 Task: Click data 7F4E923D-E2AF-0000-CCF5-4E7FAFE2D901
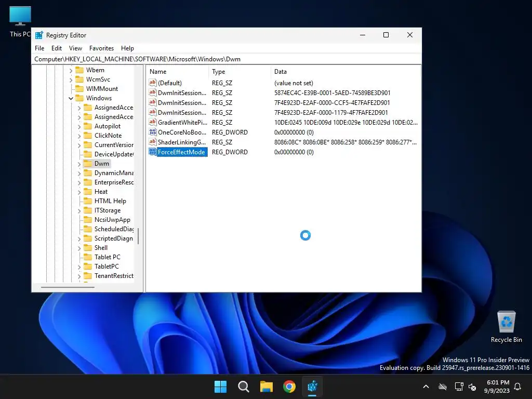[x=332, y=103]
